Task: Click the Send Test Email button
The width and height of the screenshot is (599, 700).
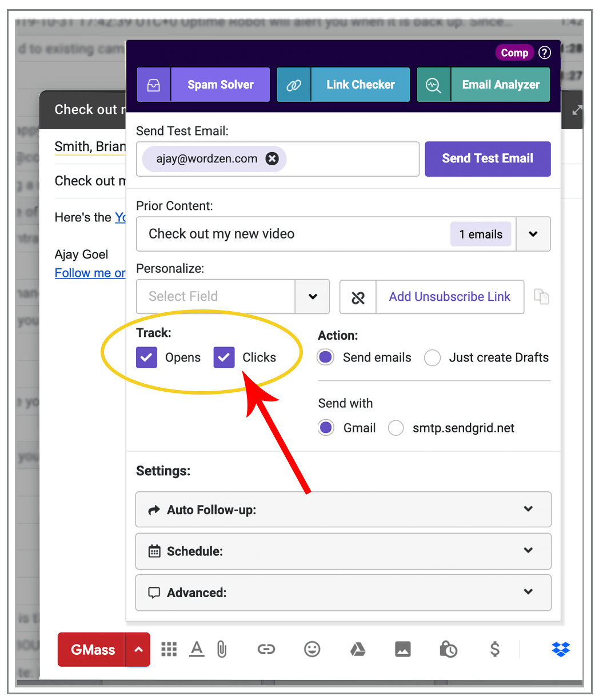Action: click(x=488, y=159)
